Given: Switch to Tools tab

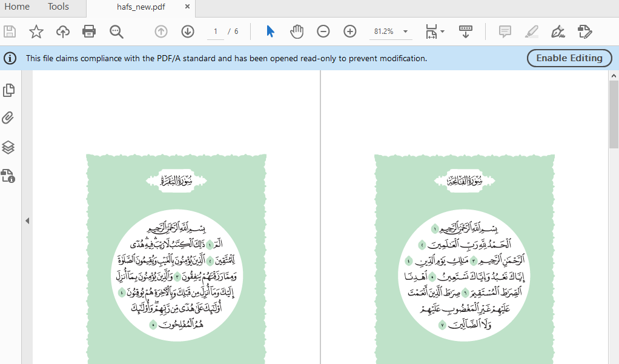Looking at the screenshot, I should (x=58, y=7).
